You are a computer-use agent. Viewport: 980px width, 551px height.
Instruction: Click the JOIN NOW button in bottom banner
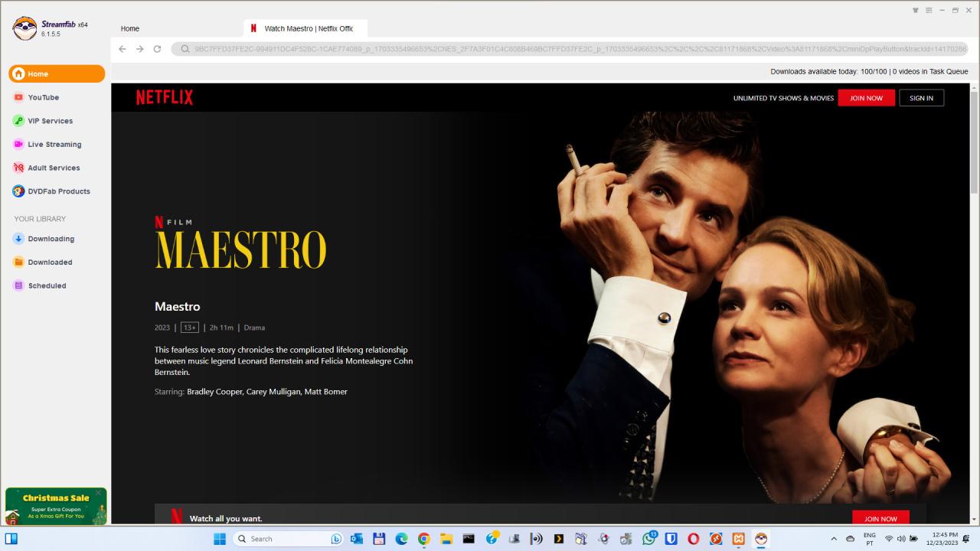click(x=880, y=518)
